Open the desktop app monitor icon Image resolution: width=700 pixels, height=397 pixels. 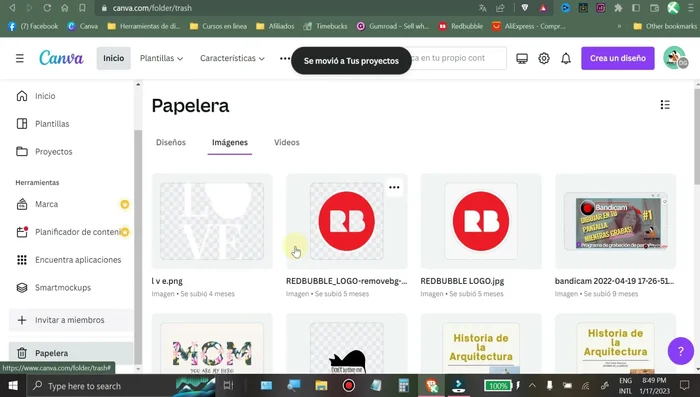pyautogui.click(x=522, y=59)
